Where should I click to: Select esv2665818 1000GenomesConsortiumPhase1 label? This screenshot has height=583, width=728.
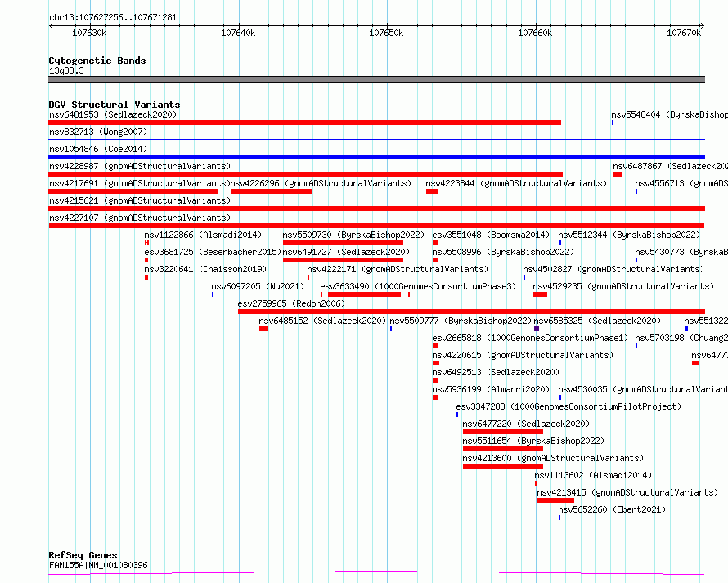(x=530, y=338)
